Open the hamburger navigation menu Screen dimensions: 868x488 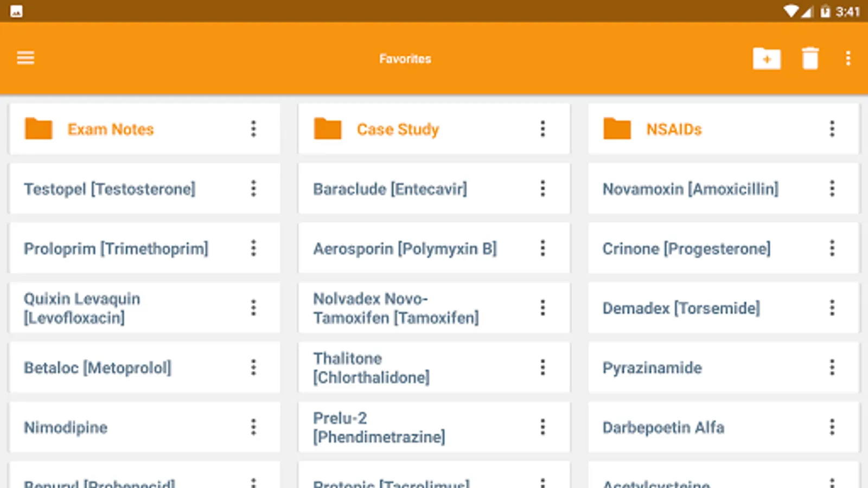(25, 58)
